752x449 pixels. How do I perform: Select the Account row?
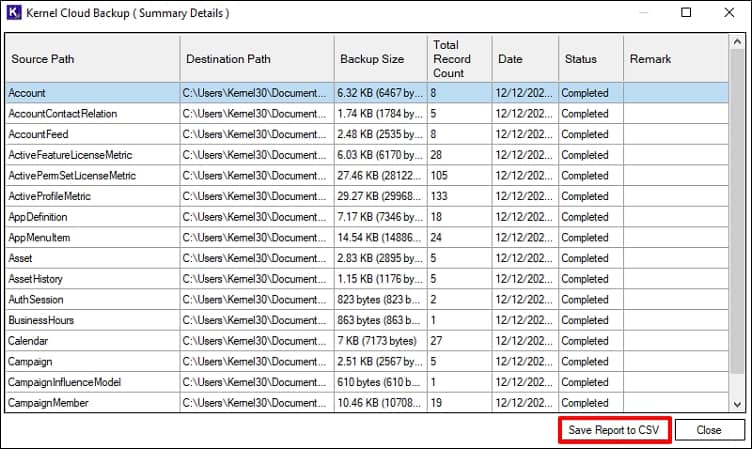[367, 93]
